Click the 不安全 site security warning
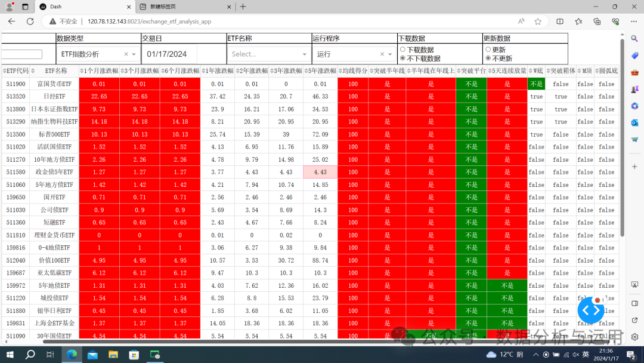644x363 pixels. pyautogui.click(x=63, y=21)
